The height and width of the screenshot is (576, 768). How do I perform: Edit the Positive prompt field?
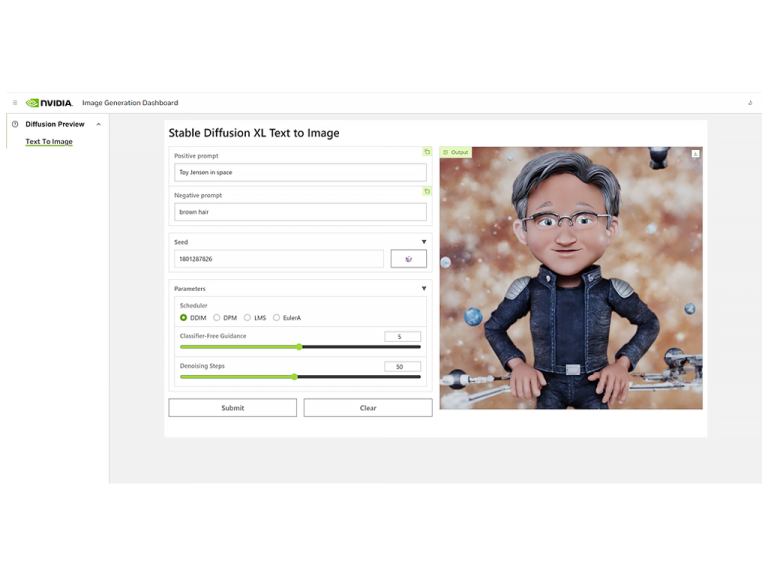pos(300,172)
